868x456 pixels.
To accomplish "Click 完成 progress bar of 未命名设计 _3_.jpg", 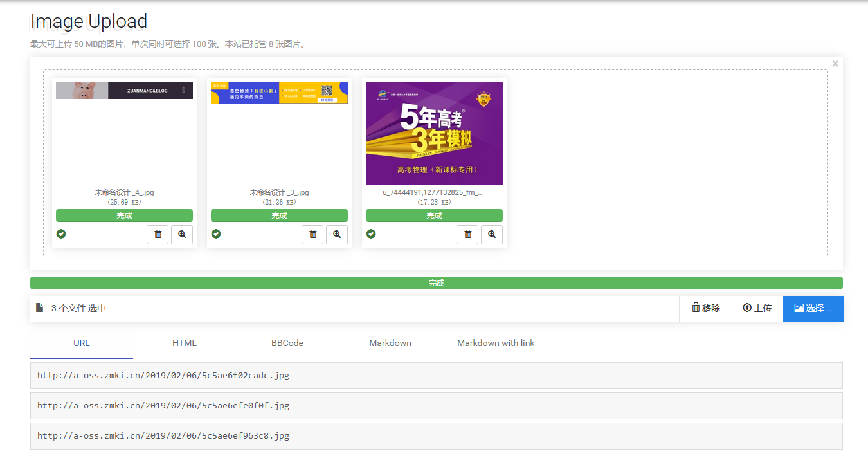I will (x=279, y=215).
